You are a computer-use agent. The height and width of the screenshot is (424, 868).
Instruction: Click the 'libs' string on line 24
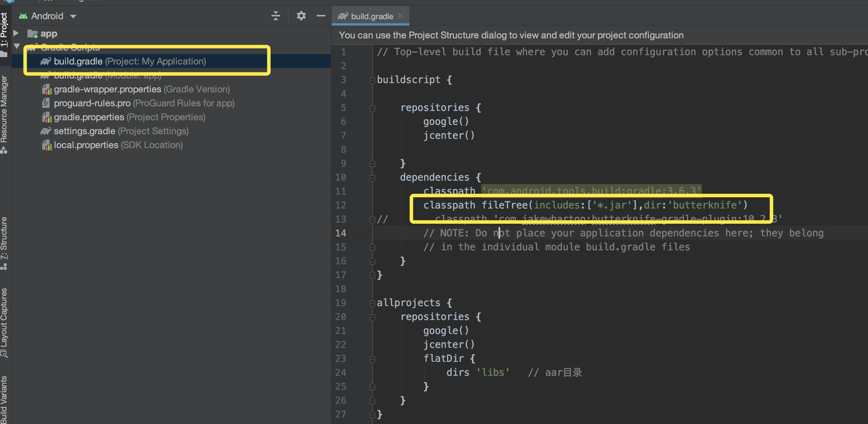pyautogui.click(x=493, y=372)
